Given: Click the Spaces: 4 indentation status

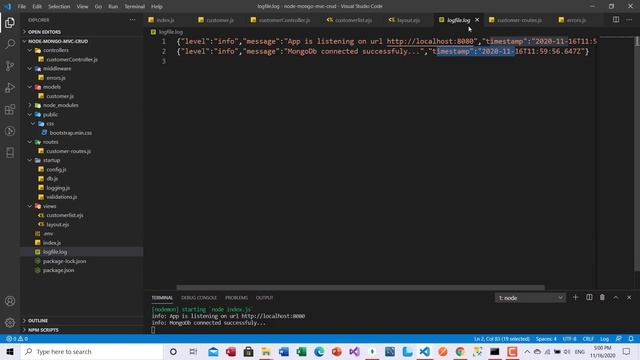Looking at the screenshot, I should pos(546,339).
